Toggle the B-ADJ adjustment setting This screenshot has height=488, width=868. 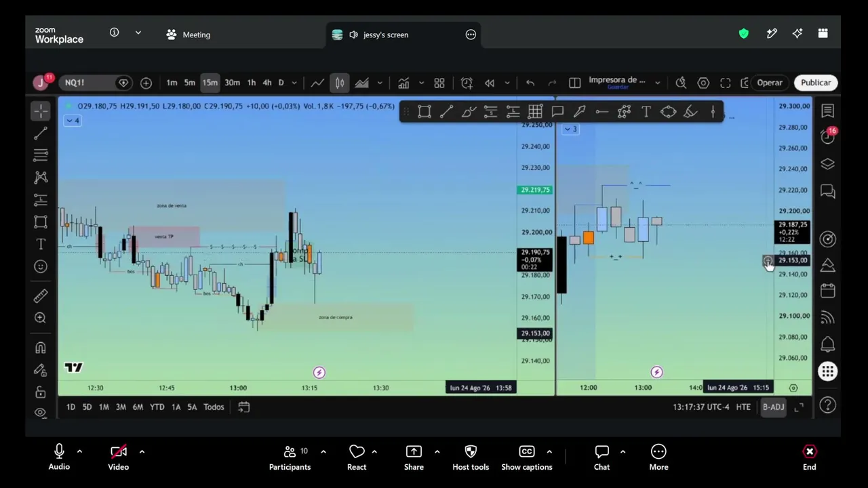(773, 407)
